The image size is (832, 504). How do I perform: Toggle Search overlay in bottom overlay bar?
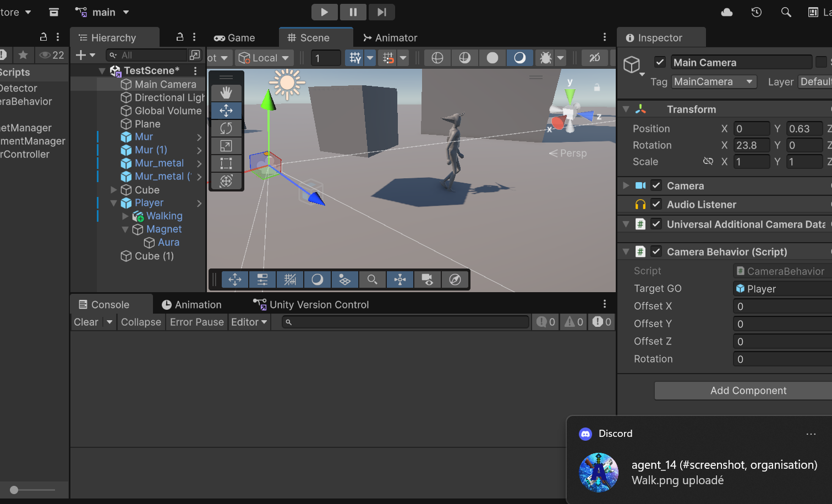(x=373, y=280)
